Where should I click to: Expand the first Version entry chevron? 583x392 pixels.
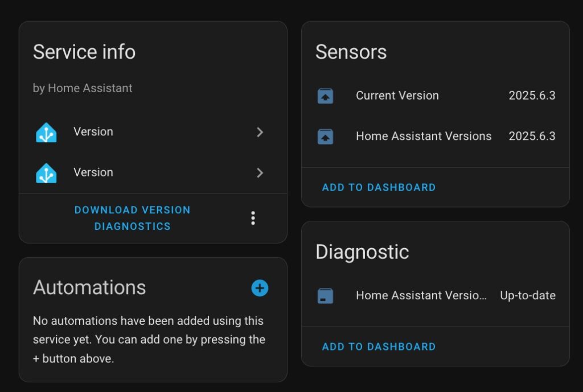pyautogui.click(x=260, y=132)
